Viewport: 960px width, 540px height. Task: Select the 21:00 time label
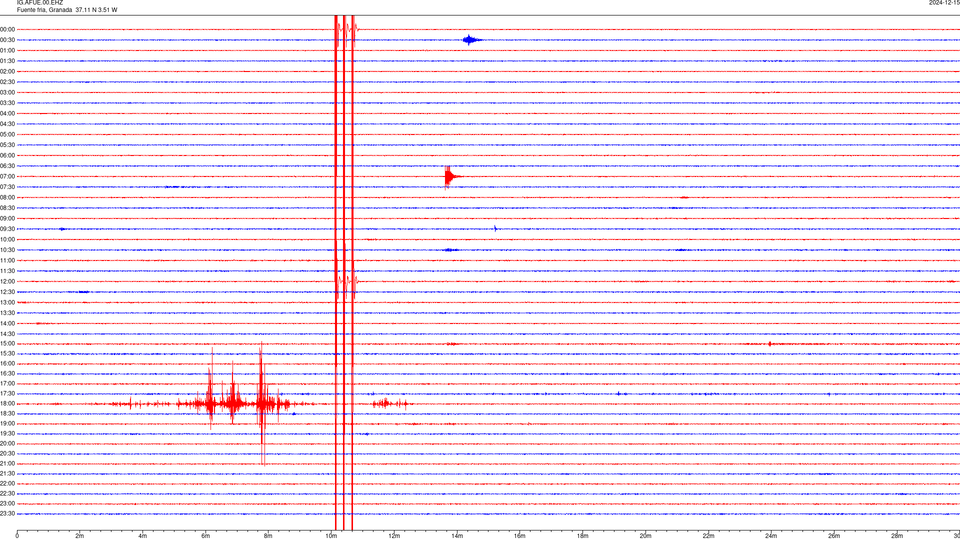coord(8,463)
